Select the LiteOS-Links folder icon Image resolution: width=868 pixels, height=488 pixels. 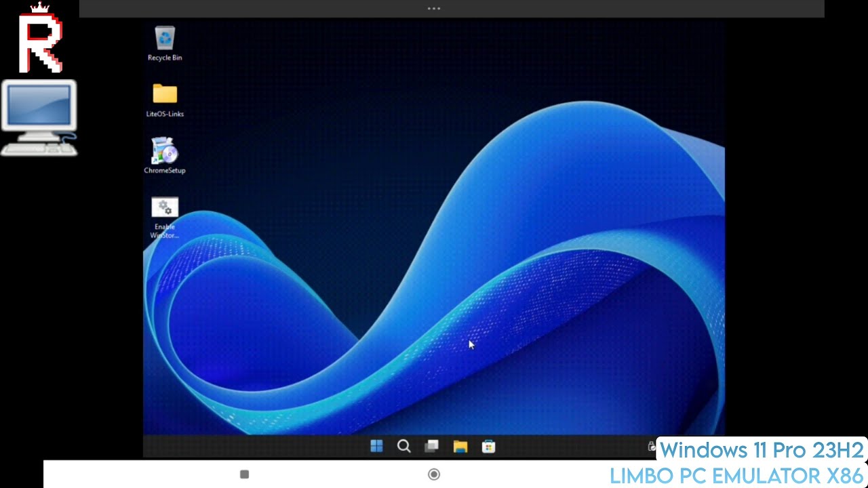click(x=165, y=94)
